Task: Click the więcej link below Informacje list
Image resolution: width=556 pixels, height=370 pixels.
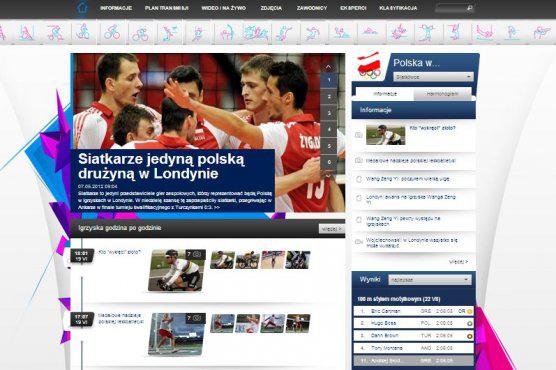Action: click(x=458, y=262)
